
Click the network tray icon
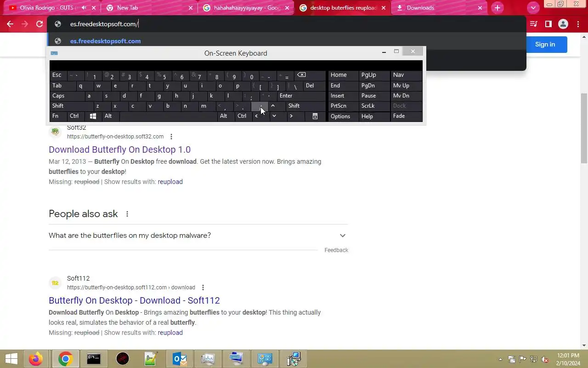[x=533, y=359]
